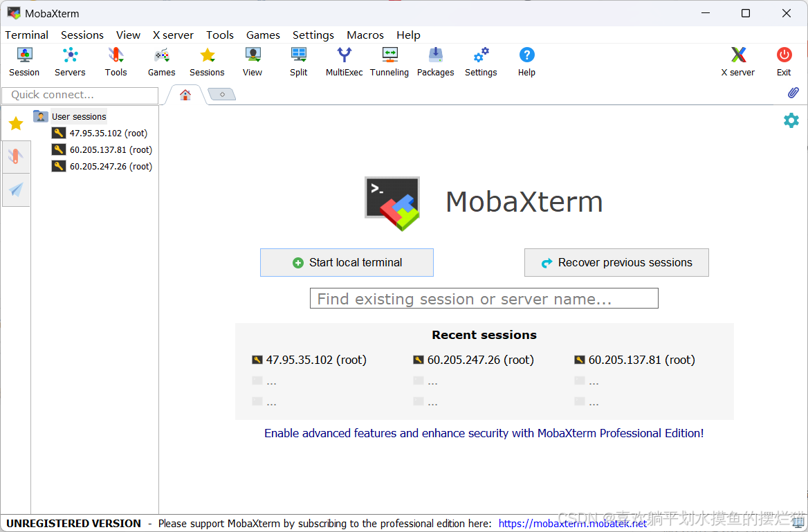This screenshot has height=532, width=808.
Task: Open recent session 60.205.247.26 (root)
Action: pos(474,360)
